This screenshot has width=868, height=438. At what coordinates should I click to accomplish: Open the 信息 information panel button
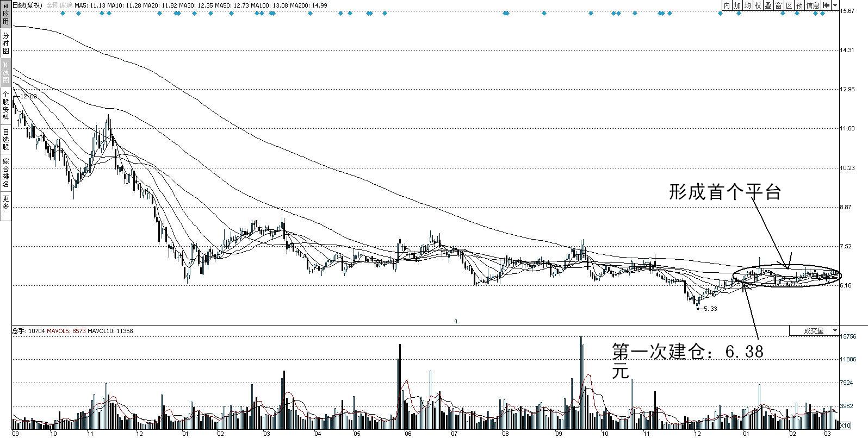[x=813, y=5]
